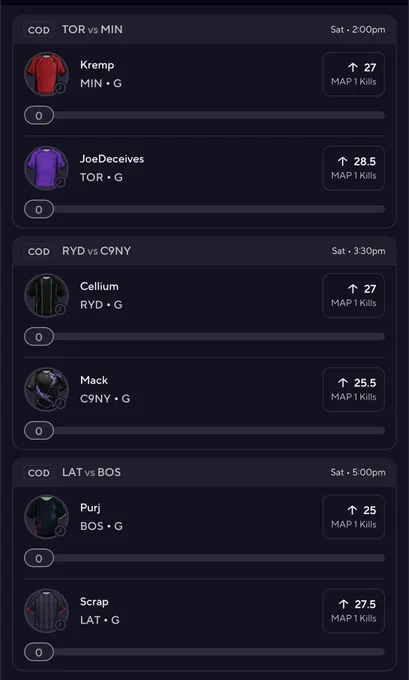Open Purj's jersey avatar
Viewport: 409px width, 680px height.
click(46, 517)
